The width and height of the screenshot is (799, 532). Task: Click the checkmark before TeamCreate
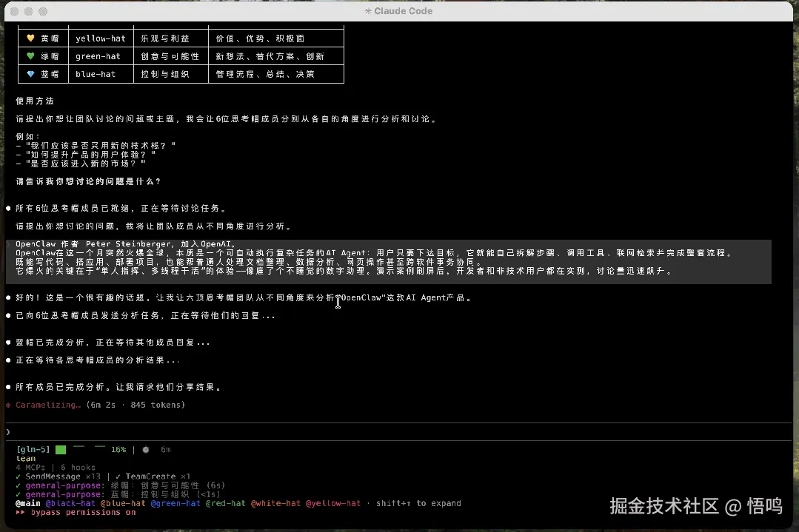pos(118,477)
